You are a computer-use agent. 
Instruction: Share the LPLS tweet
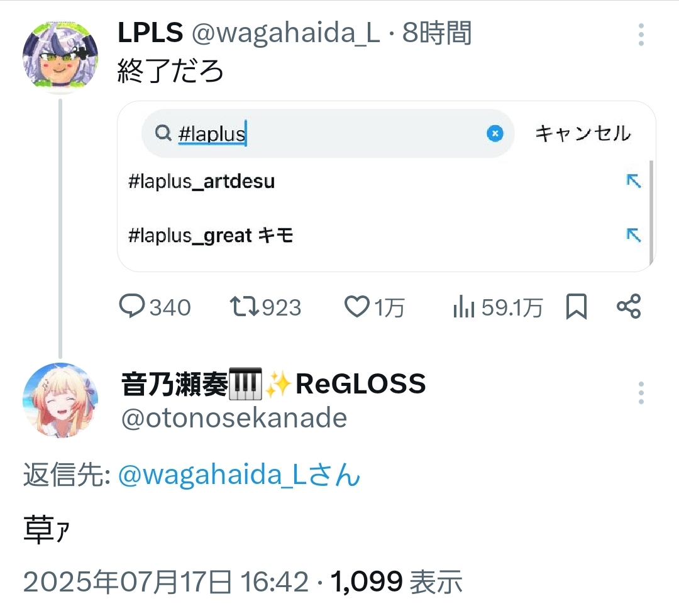coord(629,306)
